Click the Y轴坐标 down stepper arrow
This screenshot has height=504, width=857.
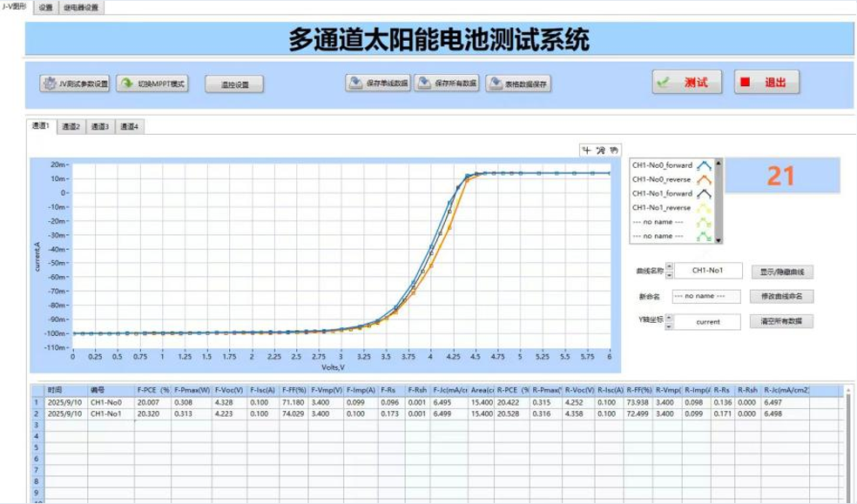click(669, 328)
